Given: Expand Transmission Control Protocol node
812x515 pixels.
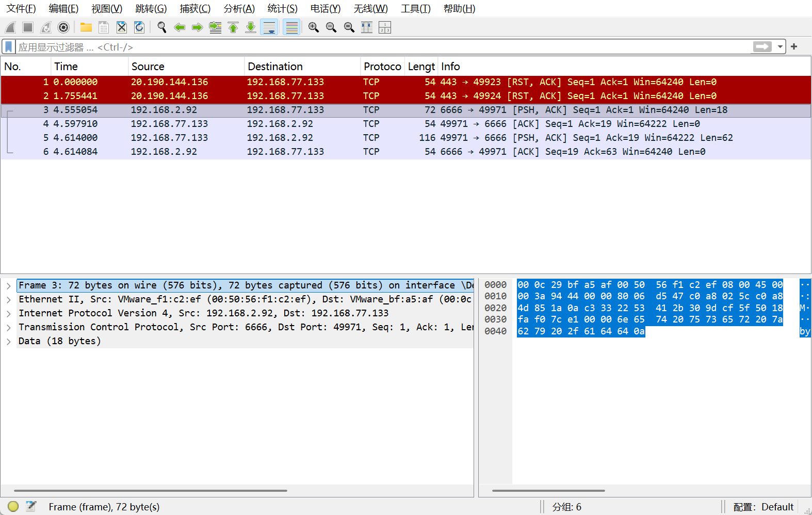Looking at the screenshot, I should pyautogui.click(x=8, y=327).
